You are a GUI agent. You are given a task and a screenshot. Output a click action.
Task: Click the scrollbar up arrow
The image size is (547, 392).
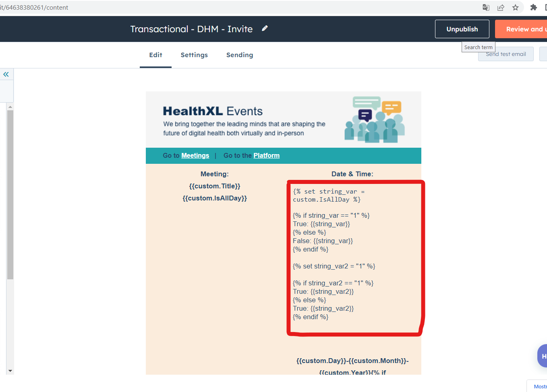pyautogui.click(x=10, y=106)
